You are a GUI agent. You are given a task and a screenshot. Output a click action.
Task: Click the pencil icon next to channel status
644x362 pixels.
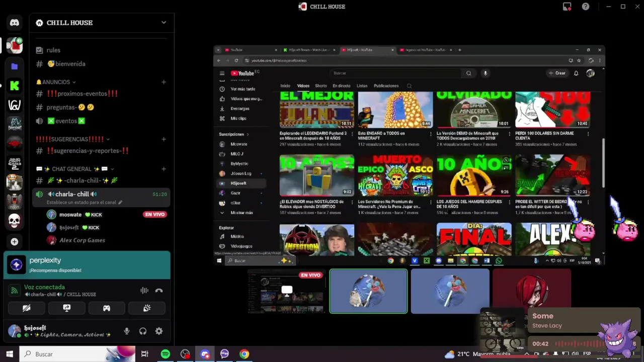click(120, 203)
